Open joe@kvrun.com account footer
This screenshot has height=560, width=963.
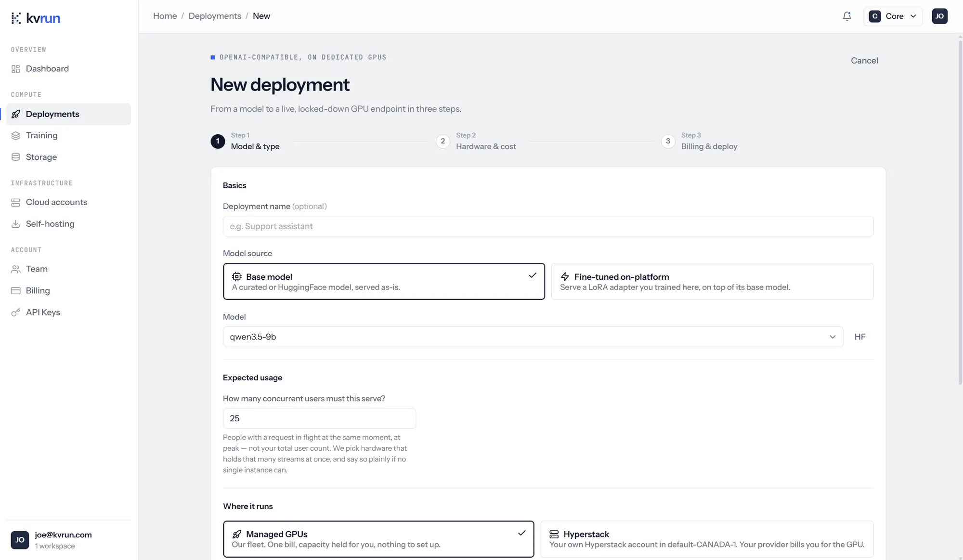tap(68, 540)
